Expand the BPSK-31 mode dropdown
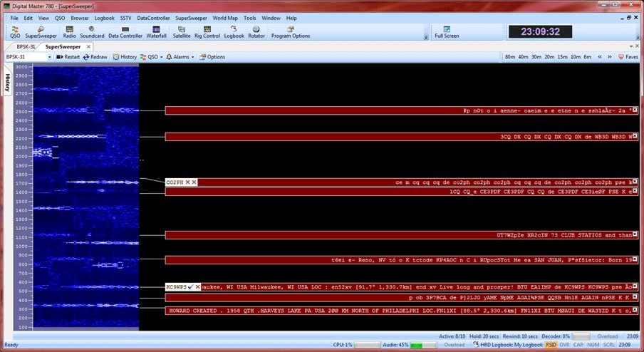644x352 pixels. click(51, 57)
